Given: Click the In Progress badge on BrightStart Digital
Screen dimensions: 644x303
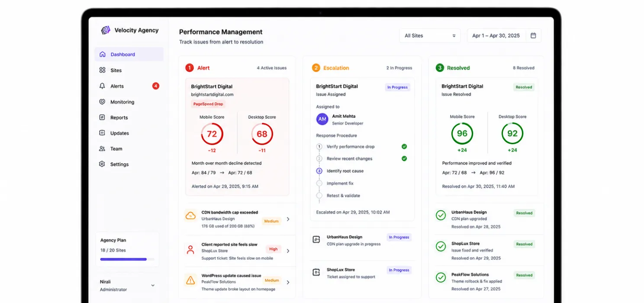Looking at the screenshot, I should point(397,87).
